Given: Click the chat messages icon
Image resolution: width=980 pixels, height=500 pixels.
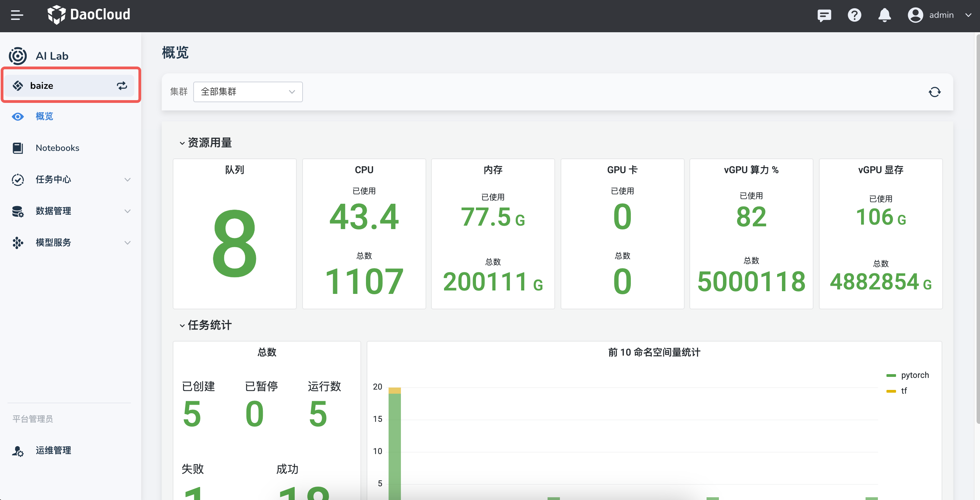Looking at the screenshot, I should (824, 15).
